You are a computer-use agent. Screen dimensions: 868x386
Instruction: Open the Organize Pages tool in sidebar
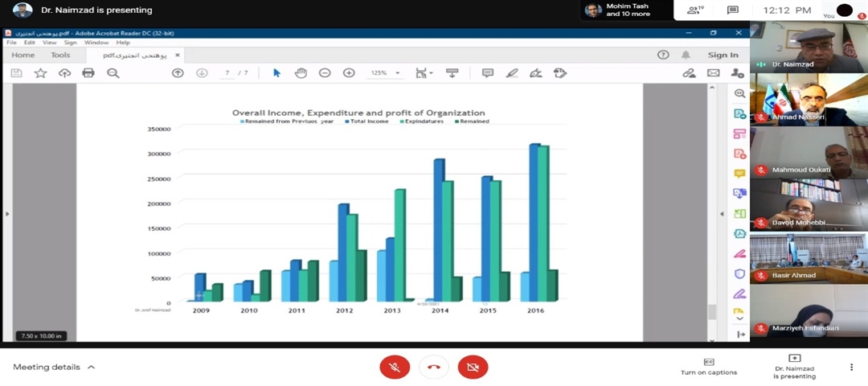pos(739,133)
